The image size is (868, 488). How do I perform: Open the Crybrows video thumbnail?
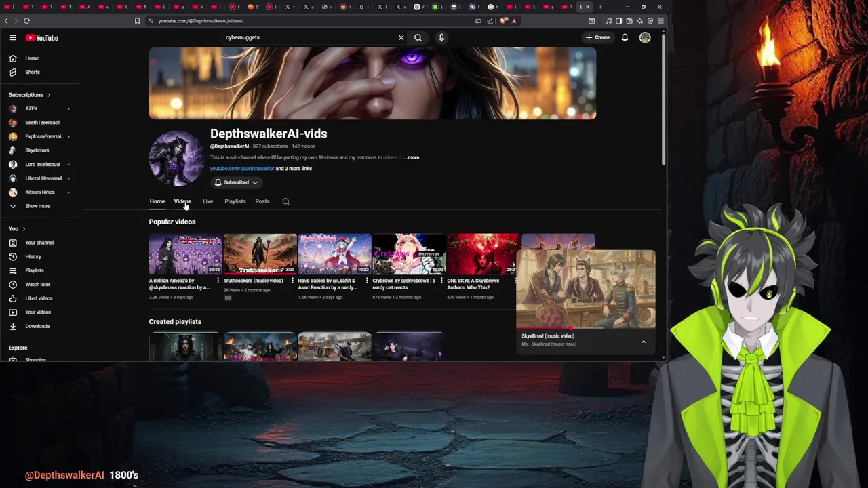[x=409, y=254]
